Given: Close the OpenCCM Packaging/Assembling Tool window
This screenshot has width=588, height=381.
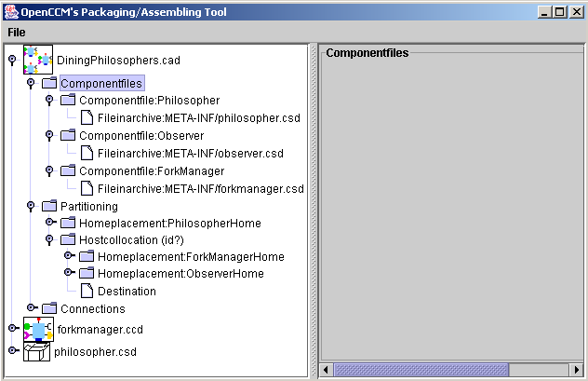Looking at the screenshot, I should [577, 12].
